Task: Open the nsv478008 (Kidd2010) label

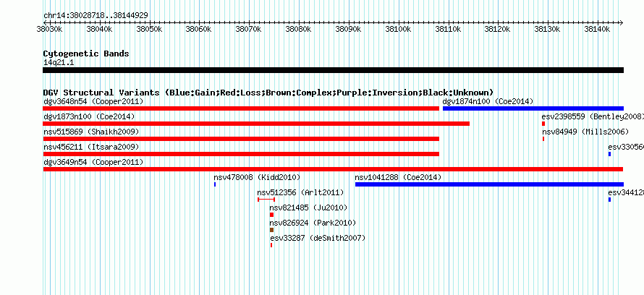Action: click(x=257, y=177)
